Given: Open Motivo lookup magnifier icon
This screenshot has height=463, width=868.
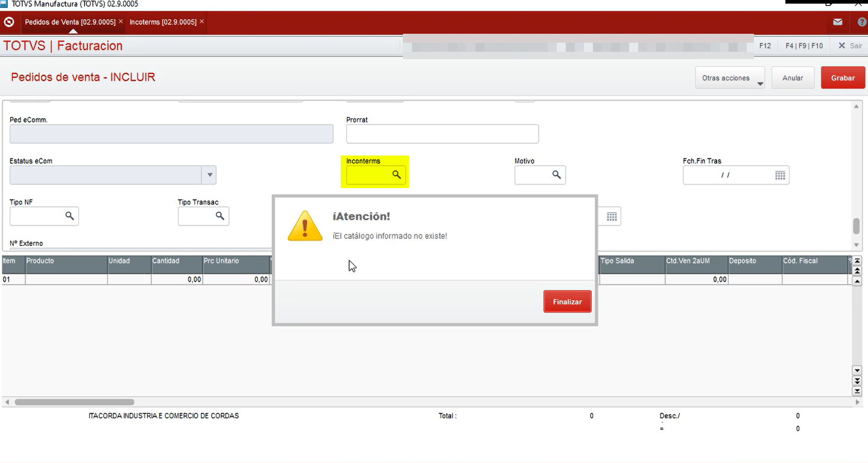Looking at the screenshot, I should [x=556, y=175].
